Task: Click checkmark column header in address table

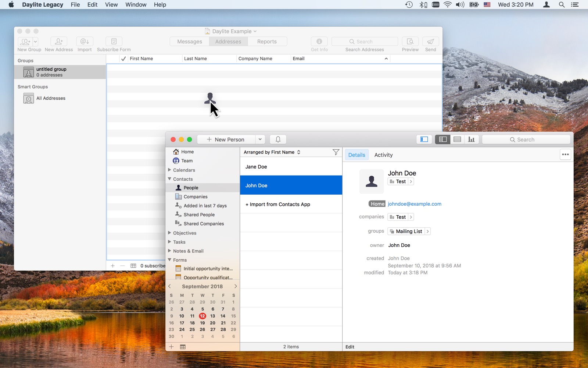Action: click(x=123, y=59)
